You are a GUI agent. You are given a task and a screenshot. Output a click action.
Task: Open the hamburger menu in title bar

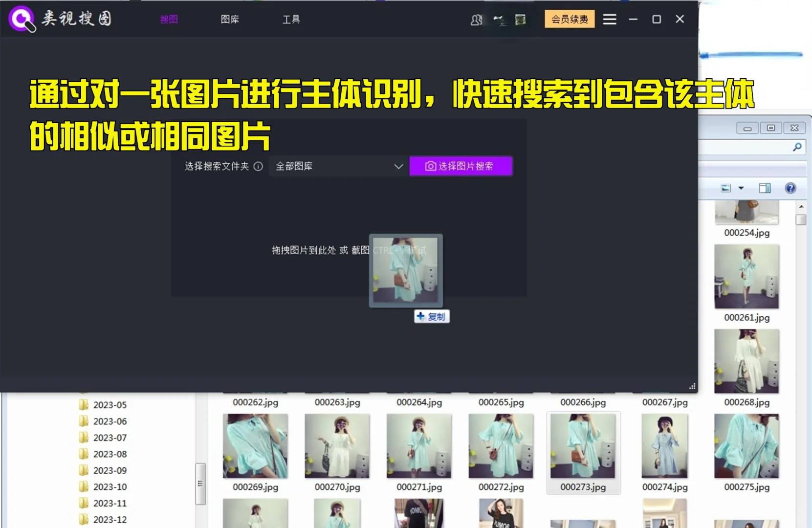(610, 19)
